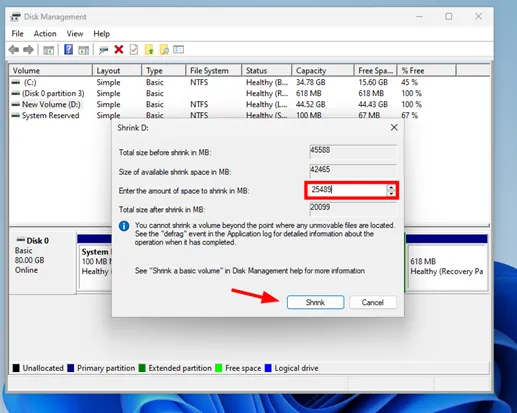The image size is (517, 413).
Task: Click the blue Help question-mark icon
Action: pyautogui.click(x=68, y=50)
